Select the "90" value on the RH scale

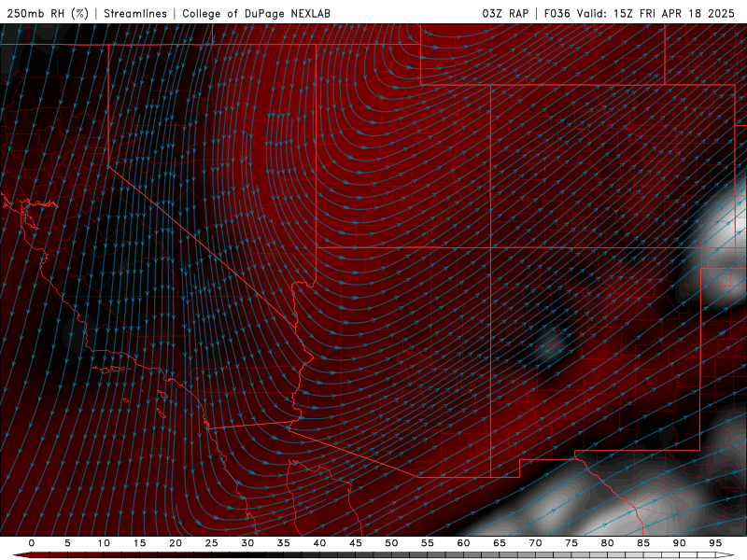coord(680,543)
